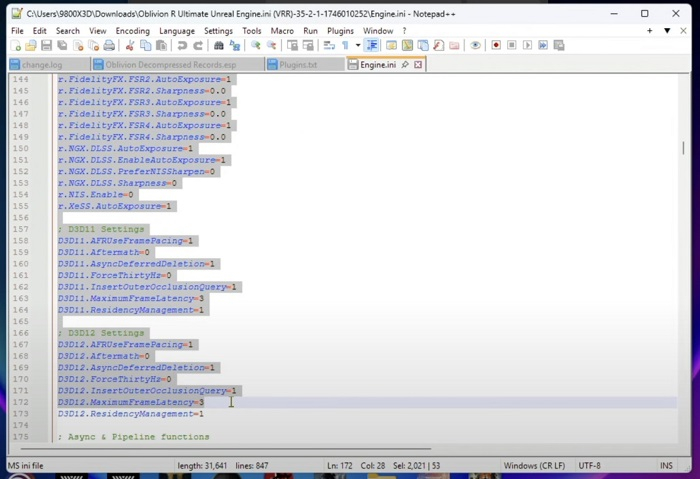Image resolution: width=700 pixels, height=479 pixels.
Task: Open the down-arrow document list dropdown
Action: [x=667, y=31]
